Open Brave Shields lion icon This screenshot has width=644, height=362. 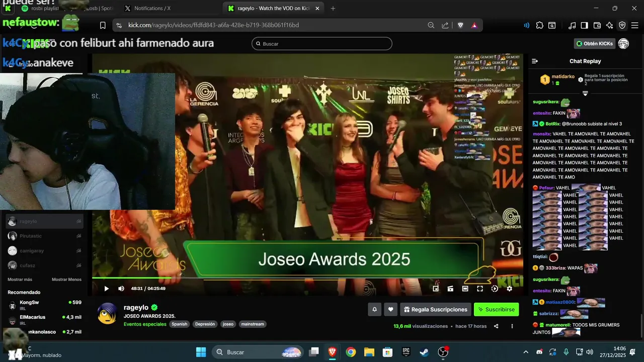(x=460, y=25)
